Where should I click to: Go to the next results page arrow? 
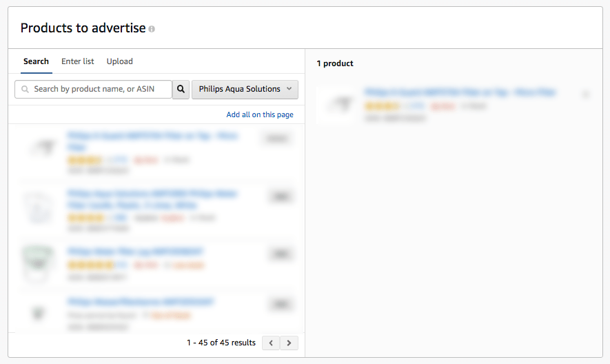[289, 343]
